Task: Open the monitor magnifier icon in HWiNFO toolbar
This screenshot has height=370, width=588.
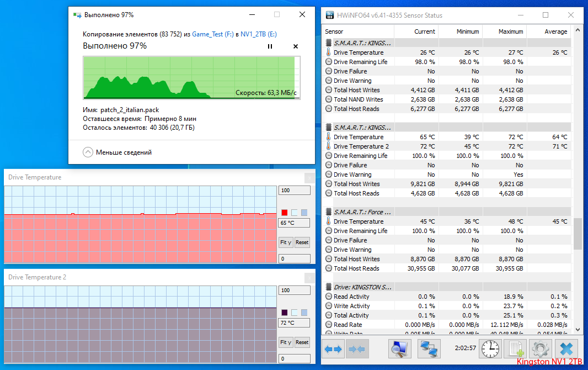Action: 400,349
